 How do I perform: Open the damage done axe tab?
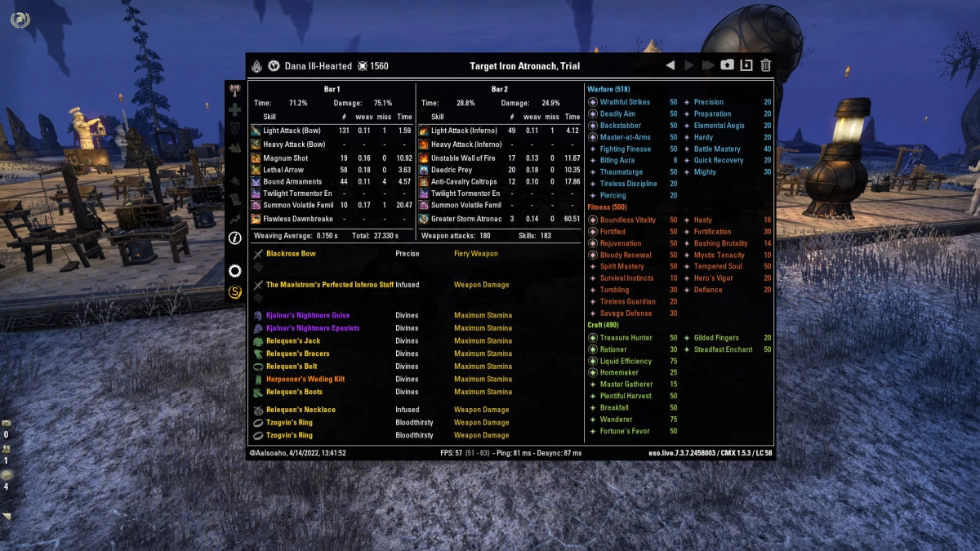click(235, 90)
